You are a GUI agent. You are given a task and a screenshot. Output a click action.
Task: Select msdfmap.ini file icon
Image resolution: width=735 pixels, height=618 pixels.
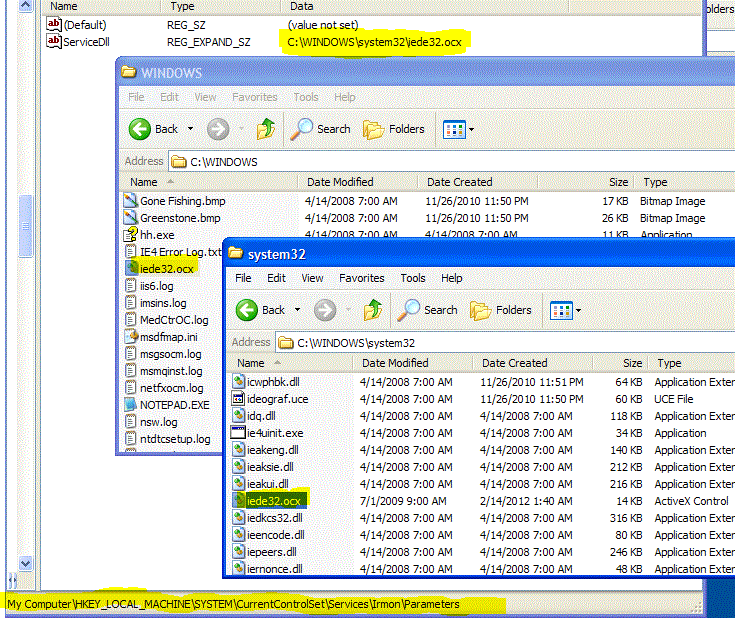(x=131, y=337)
